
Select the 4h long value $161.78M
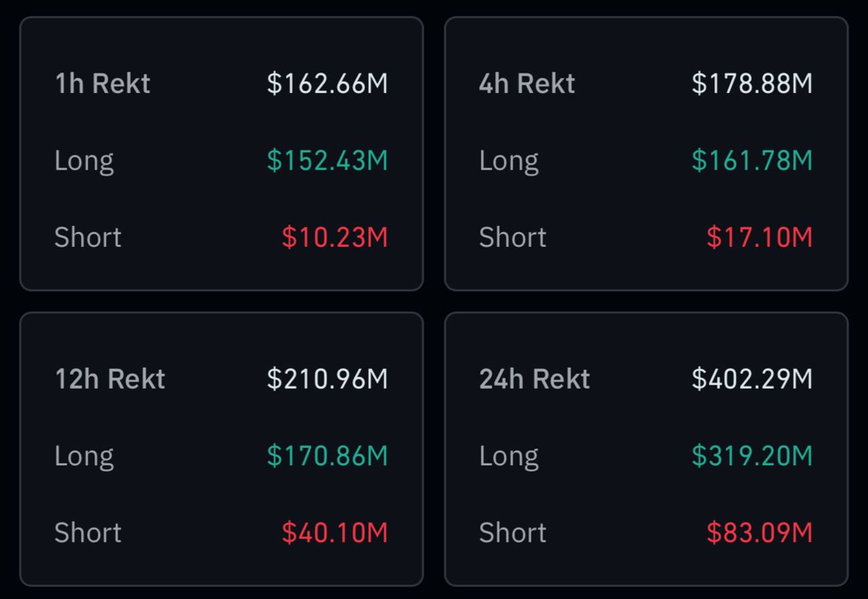click(751, 161)
